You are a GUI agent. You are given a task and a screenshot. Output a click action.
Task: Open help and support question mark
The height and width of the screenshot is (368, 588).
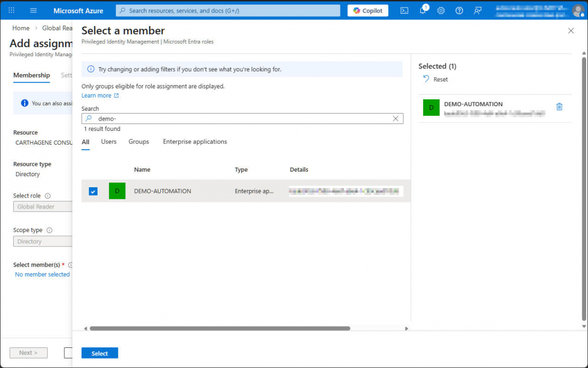[458, 10]
